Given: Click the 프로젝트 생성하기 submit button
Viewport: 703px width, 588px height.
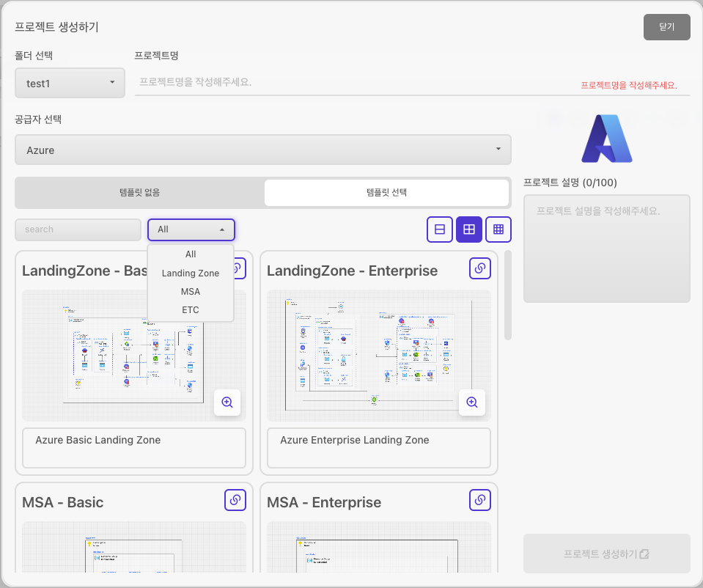Looking at the screenshot, I should click(606, 554).
